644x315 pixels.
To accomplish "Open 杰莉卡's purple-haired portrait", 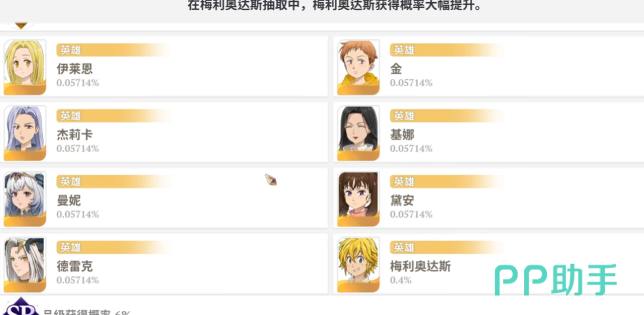I will [25, 133].
